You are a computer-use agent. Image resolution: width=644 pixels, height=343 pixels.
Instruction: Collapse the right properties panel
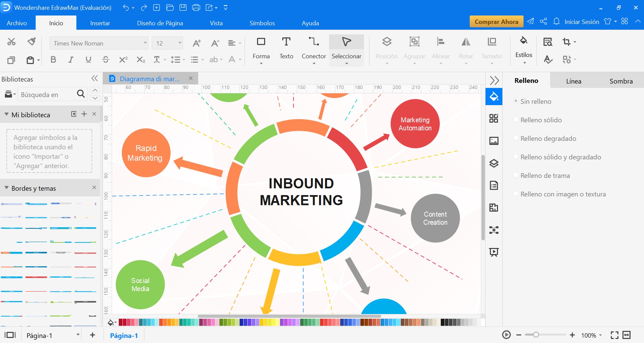click(494, 81)
